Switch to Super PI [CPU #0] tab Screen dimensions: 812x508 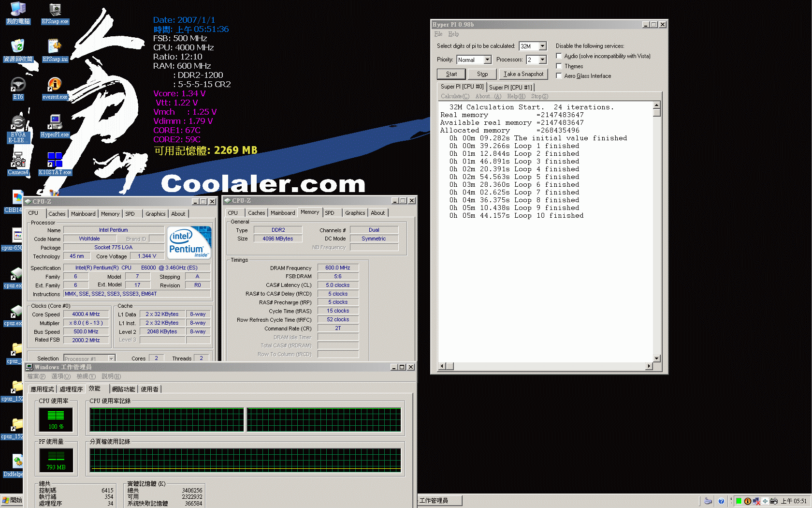[x=462, y=87]
